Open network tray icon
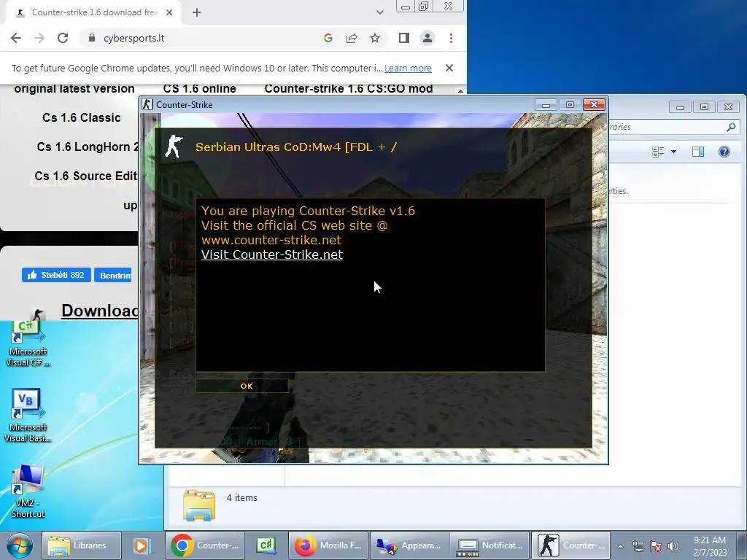The height and width of the screenshot is (560, 747). pyautogui.click(x=638, y=547)
